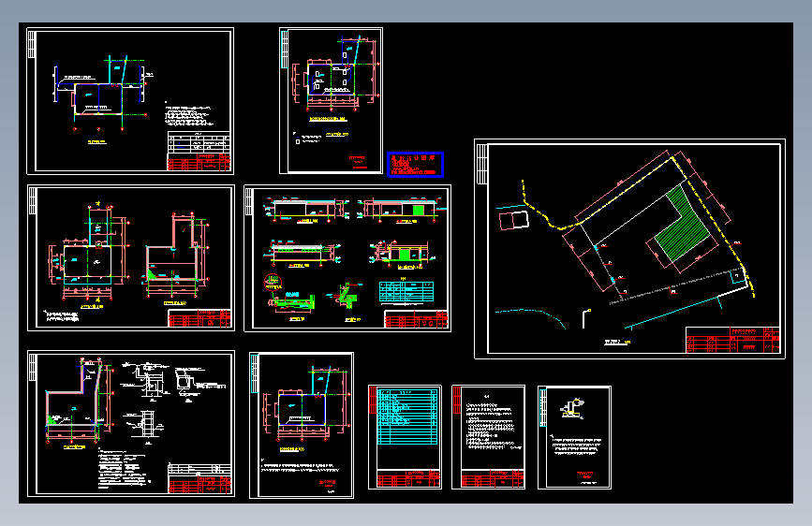Click the solid green door in top-right elevation
This screenshot has width=812, height=526.
(x=419, y=211)
